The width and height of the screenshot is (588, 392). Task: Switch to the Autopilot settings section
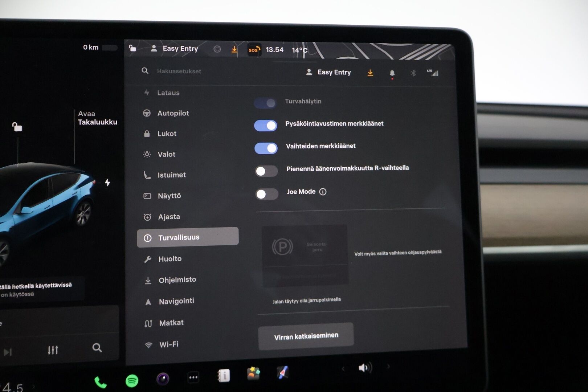click(173, 113)
